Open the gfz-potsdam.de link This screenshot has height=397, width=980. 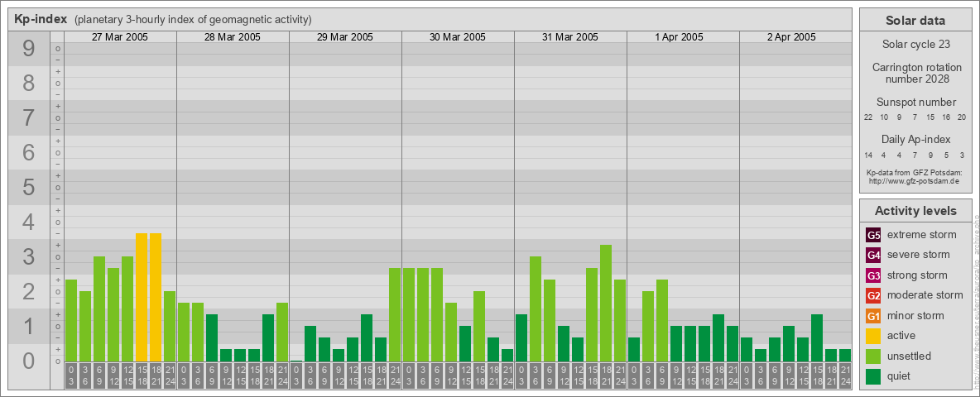pyautogui.click(x=913, y=181)
